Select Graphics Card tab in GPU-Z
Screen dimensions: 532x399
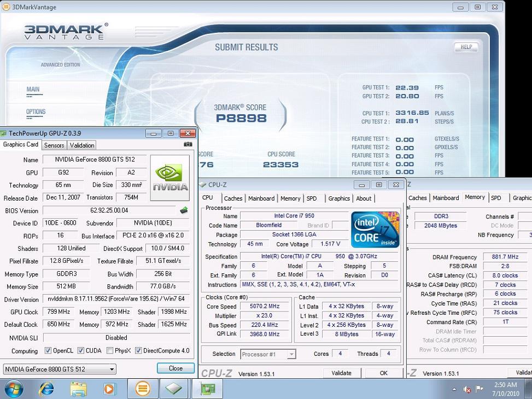tap(21, 144)
